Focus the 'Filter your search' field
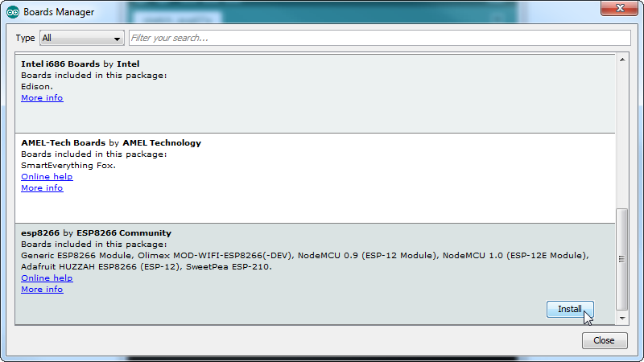The height and width of the screenshot is (362, 644). pyautogui.click(x=378, y=38)
